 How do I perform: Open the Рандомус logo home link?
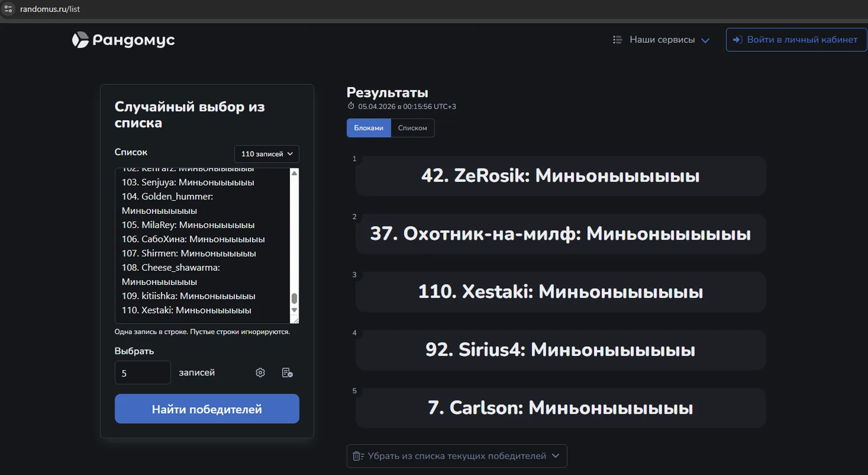click(x=123, y=40)
